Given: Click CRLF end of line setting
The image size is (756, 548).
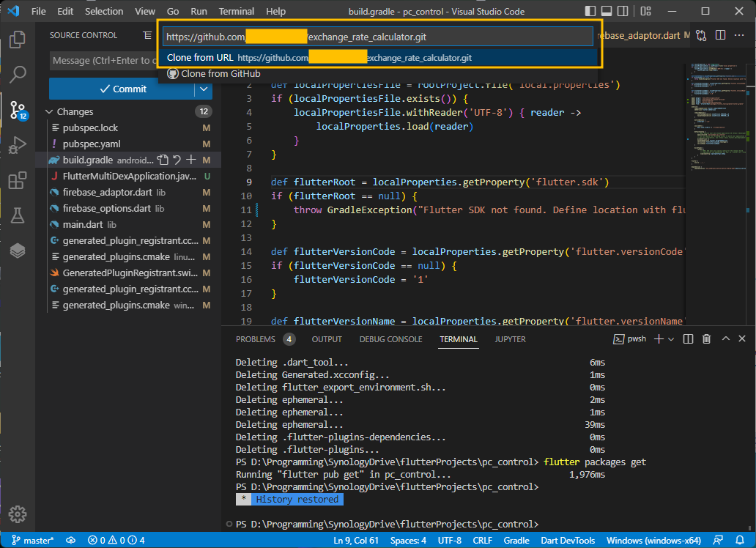Looking at the screenshot, I should point(482,540).
